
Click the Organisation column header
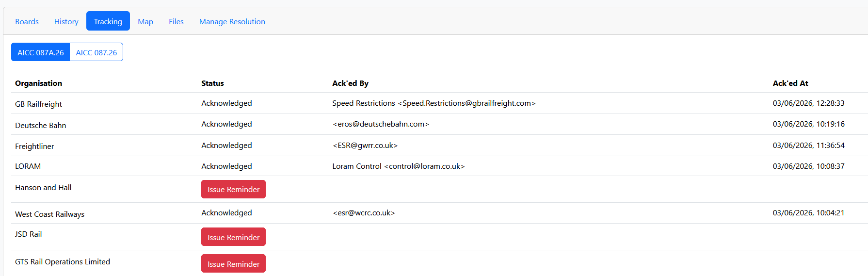(38, 83)
